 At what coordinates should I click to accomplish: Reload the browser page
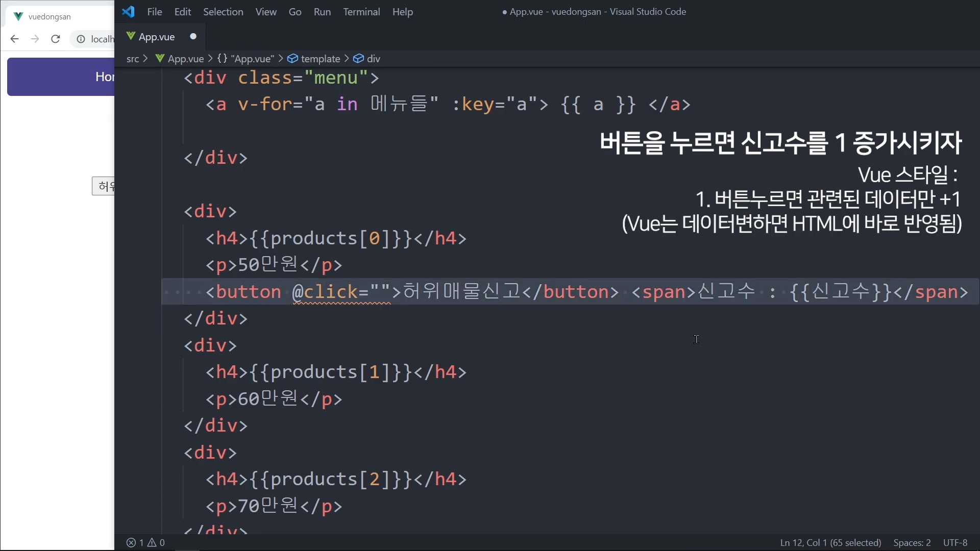[x=56, y=39]
